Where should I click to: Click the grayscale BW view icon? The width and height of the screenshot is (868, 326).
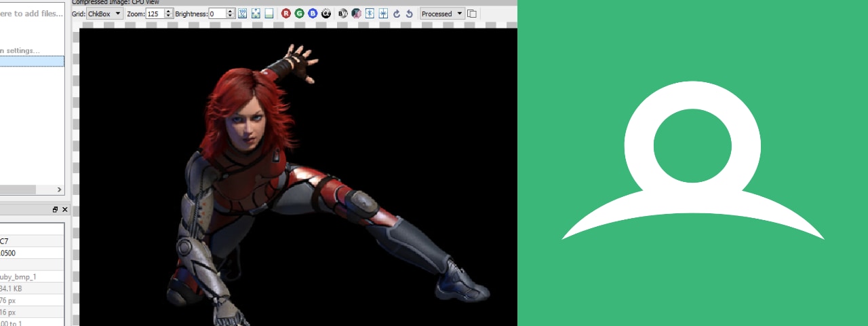click(x=342, y=14)
